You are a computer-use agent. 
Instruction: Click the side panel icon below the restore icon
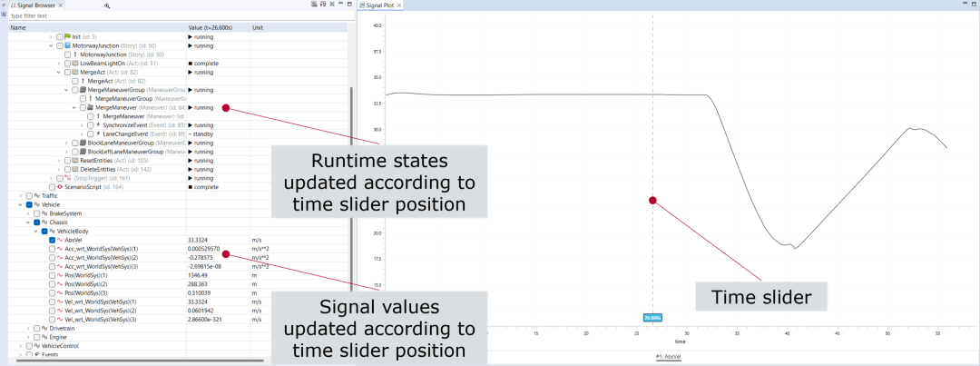click(x=4, y=13)
